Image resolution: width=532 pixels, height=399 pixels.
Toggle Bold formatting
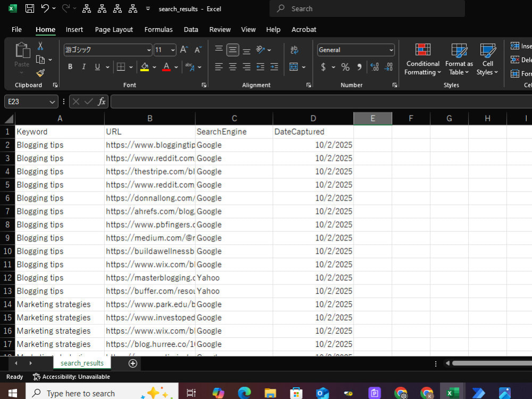pyautogui.click(x=70, y=67)
